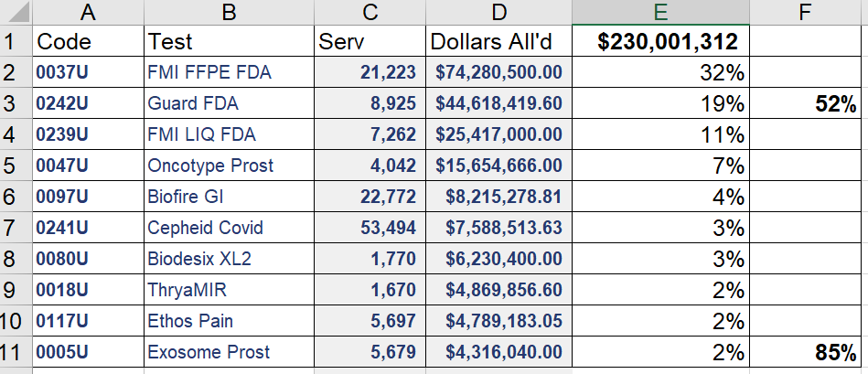Select column F header
Image resolution: width=868 pixels, height=374 pixels.
(x=808, y=12)
